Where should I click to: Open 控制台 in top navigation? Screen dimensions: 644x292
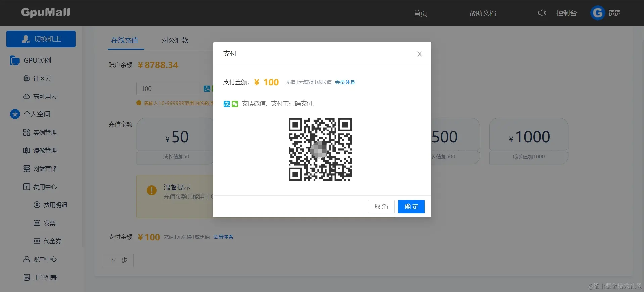pos(566,13)
